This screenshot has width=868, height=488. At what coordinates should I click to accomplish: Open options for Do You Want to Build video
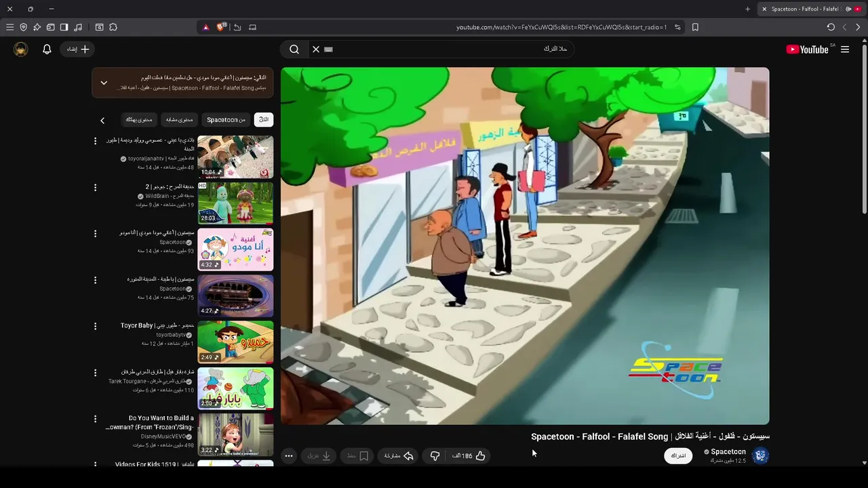tap(95, 419)
